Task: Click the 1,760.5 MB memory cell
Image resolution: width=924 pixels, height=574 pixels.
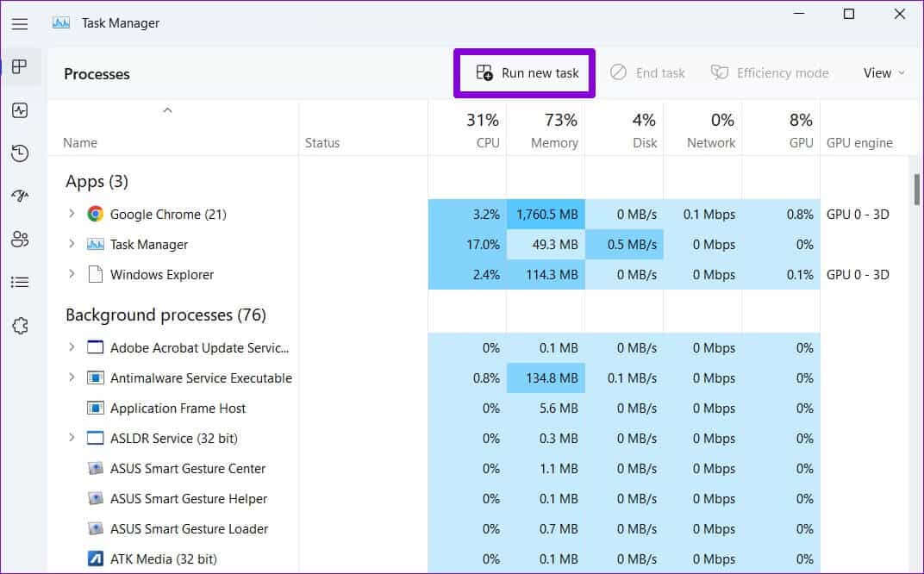Action: 546,215
